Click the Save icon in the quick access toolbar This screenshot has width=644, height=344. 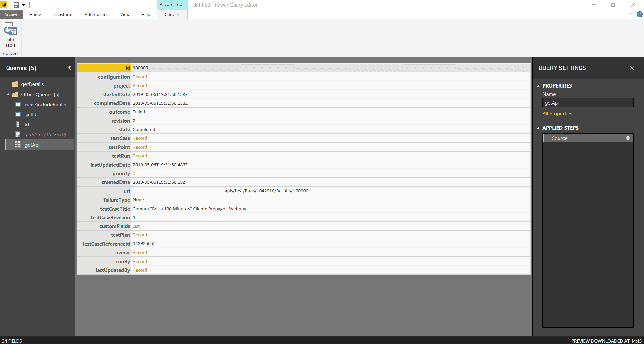pos(16,5)
